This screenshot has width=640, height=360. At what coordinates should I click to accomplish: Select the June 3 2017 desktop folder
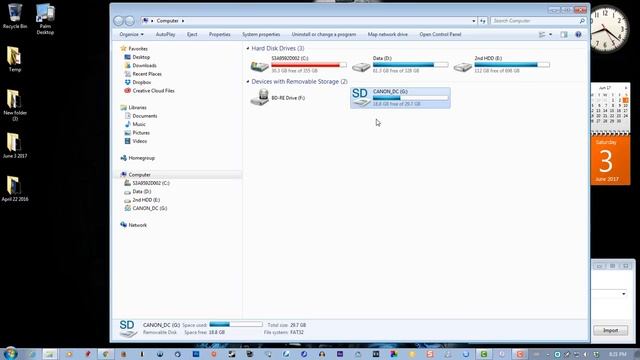[15, 146]
